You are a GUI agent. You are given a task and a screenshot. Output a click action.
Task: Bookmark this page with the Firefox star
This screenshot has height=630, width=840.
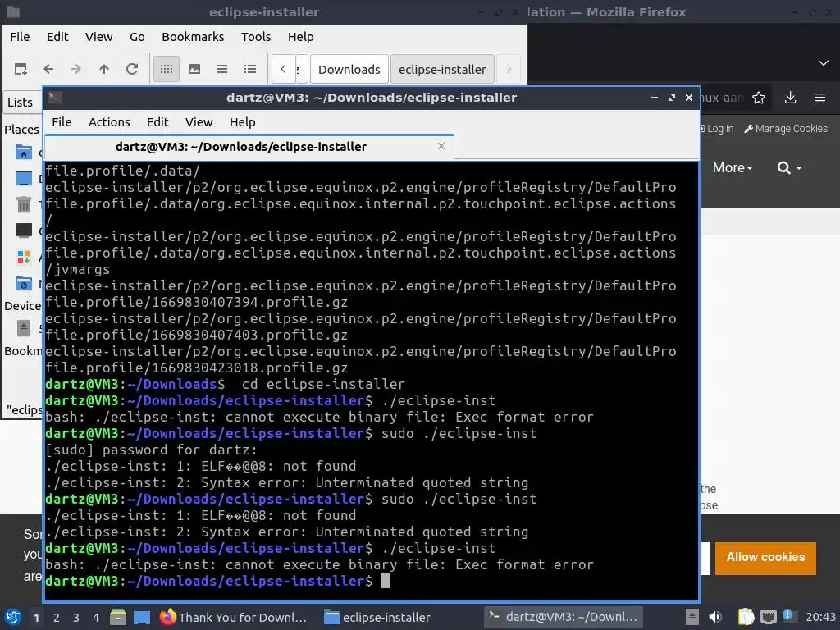759,98
